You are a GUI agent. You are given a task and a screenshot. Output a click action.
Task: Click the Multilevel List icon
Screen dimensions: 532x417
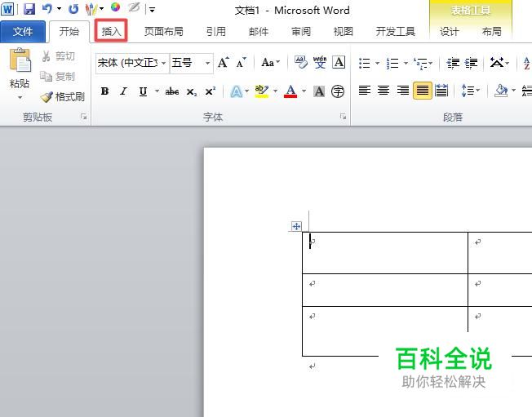click(420, 63)
